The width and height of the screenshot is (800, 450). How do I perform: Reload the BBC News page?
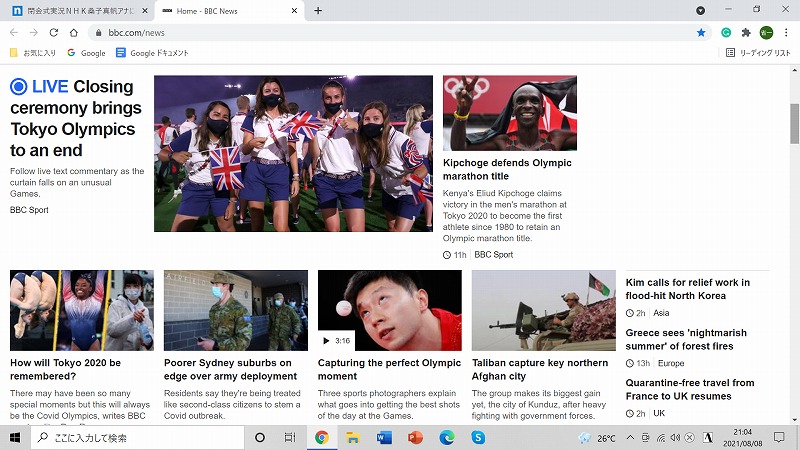55,32
